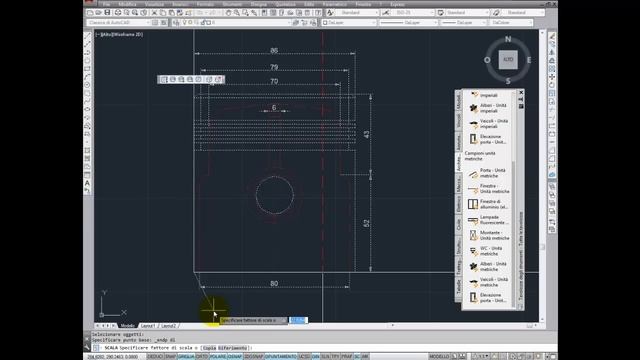Toggle GRIGLIA grid display
Screen dimensions: 640x360
click(186, 357)
